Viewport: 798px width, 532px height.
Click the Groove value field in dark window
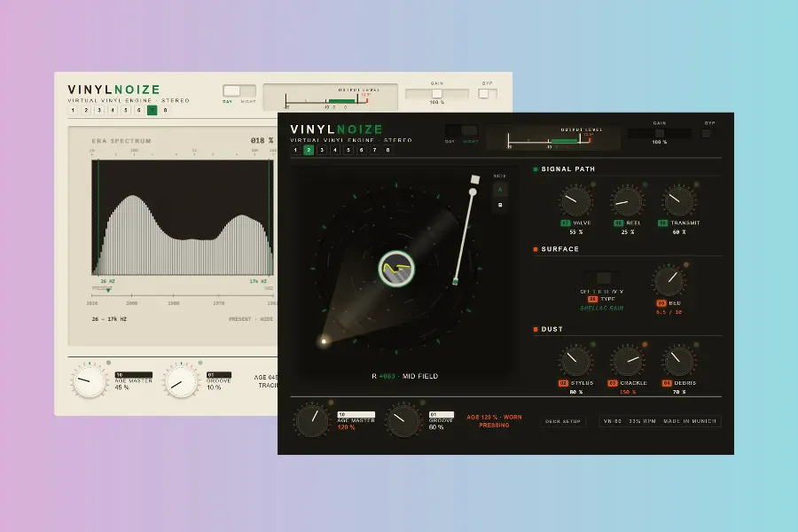(442, 414)
